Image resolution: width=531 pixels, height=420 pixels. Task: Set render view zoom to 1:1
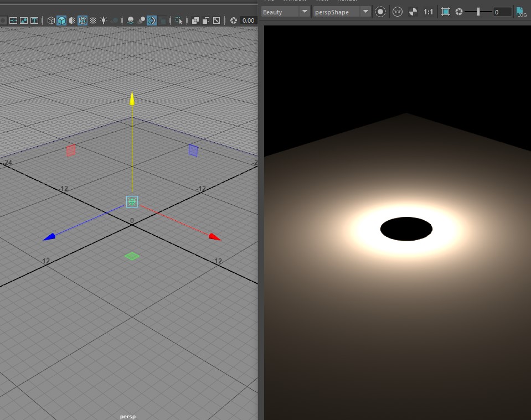[x=428, y=12]
